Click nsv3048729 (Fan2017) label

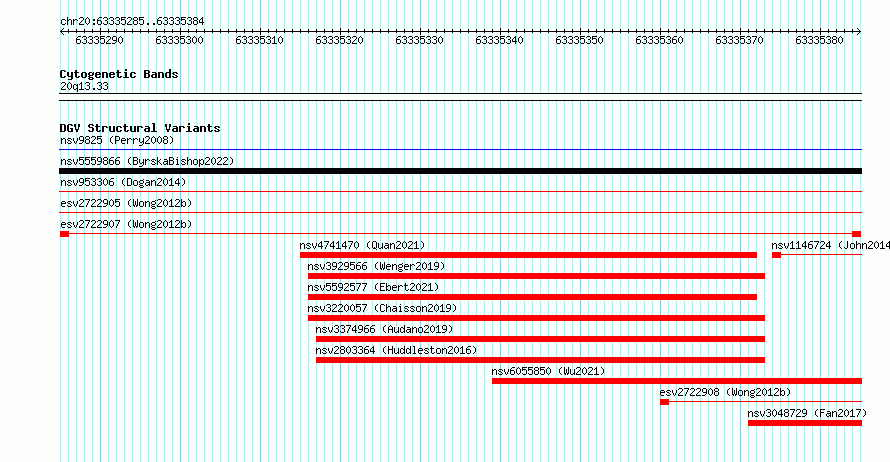click(807, 413)
